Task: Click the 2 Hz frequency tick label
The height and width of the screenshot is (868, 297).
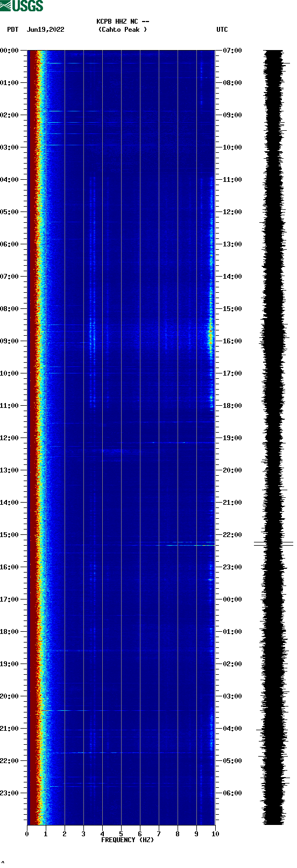Action: (x=65, y=834)
